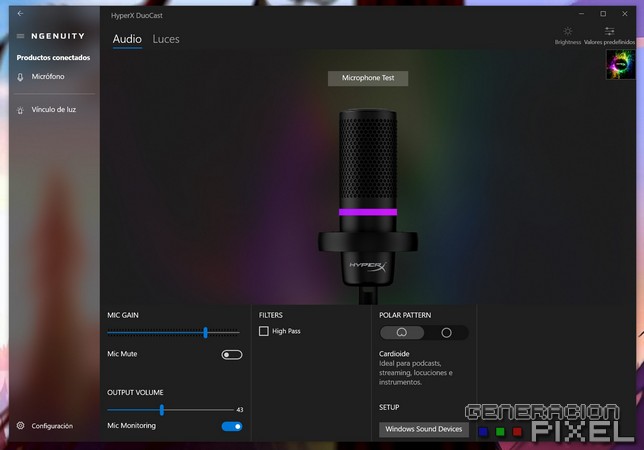Click the Output Volume value 43

(x=240, y=410)
